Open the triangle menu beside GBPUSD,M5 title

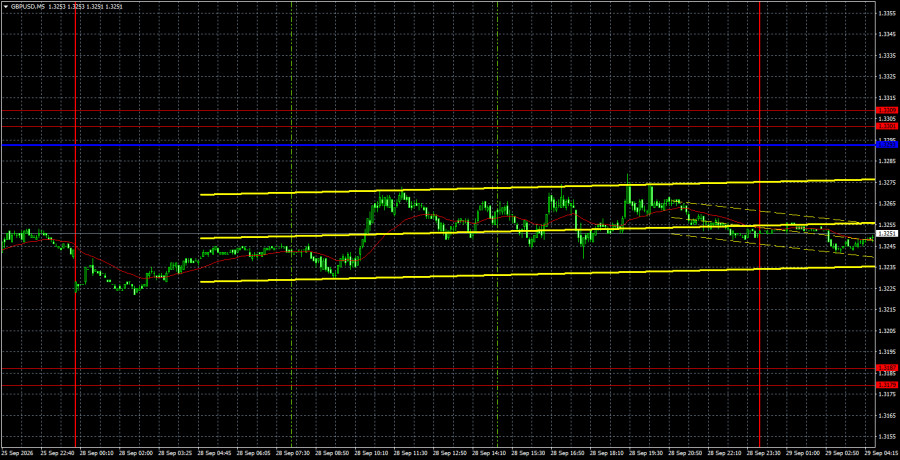click(5, 6)
